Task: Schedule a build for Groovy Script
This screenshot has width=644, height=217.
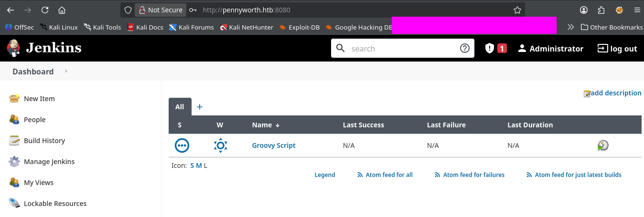Action: pyautogui.click(x=603, y=145)
